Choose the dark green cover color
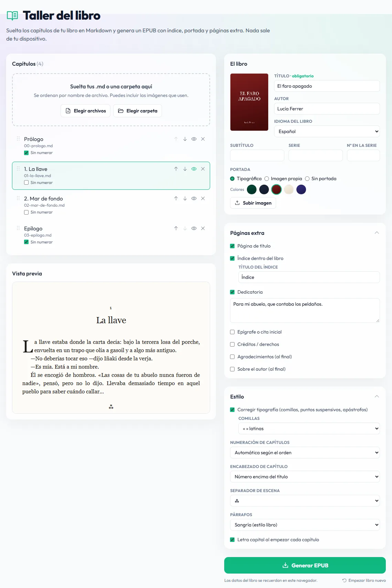The image size is (392, 588). 252,189
